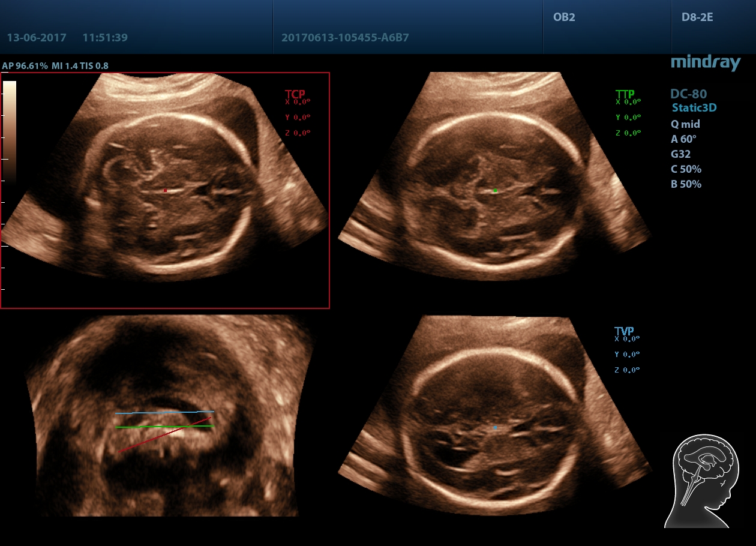Click the red center marker in TCP view

pos(166,190)
